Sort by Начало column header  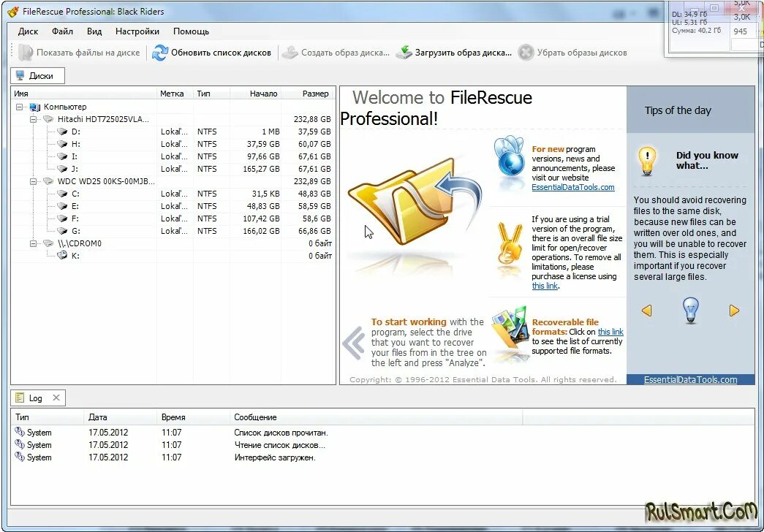[x=256, y=94]
